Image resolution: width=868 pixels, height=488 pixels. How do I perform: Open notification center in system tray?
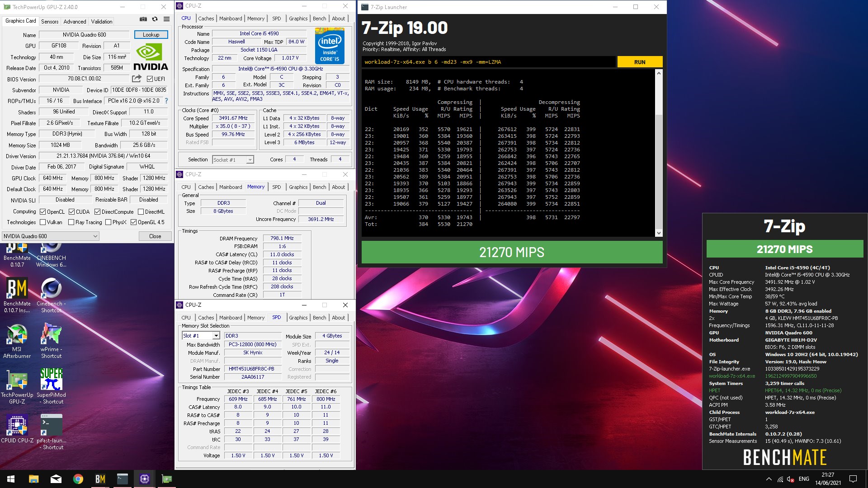(x=853, y=479)
